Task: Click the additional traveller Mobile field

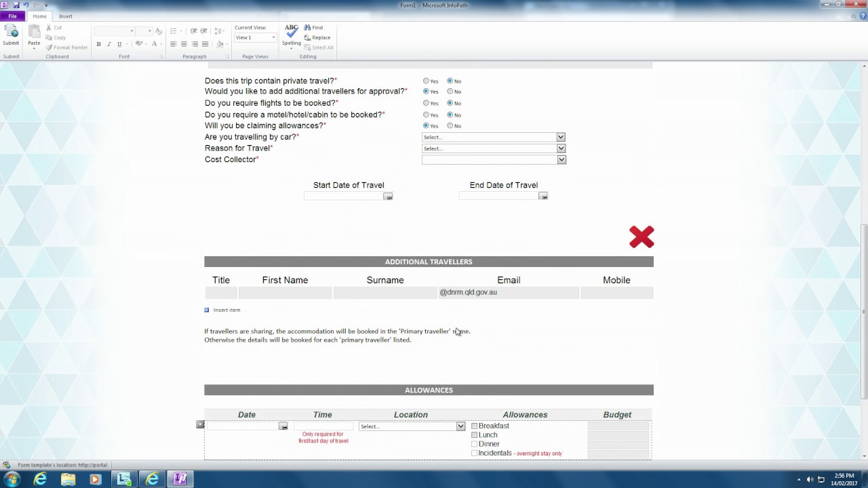Action: (616, 293)
